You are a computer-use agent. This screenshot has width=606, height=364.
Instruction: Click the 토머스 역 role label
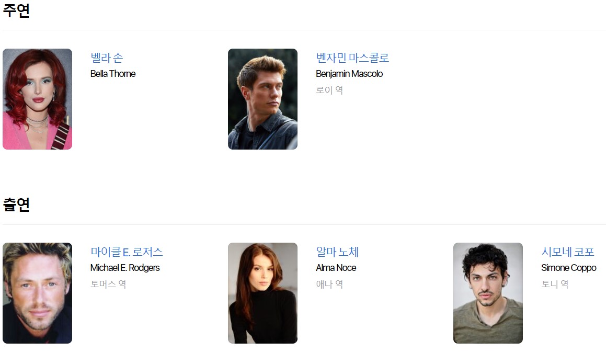pyautogui.click(x=108, y=284)
